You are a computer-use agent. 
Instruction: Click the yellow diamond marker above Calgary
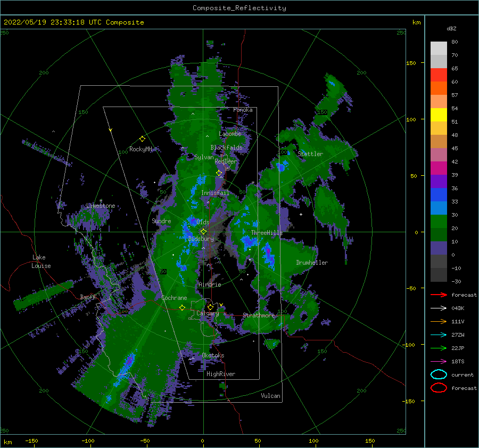(210, 307)
